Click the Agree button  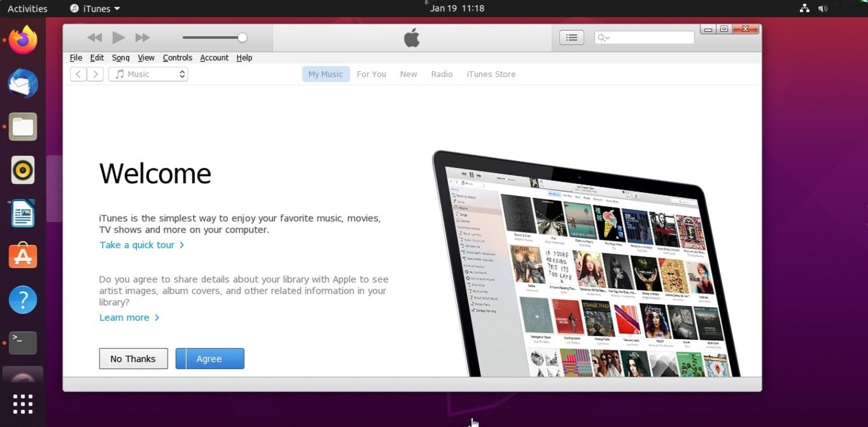tap(209, 358)
